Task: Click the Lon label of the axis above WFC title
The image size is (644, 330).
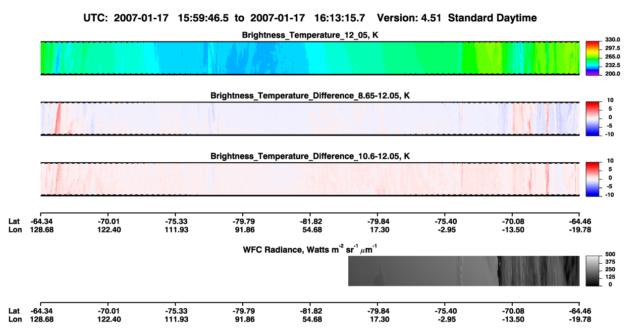Action: click(x=15, y=230)
